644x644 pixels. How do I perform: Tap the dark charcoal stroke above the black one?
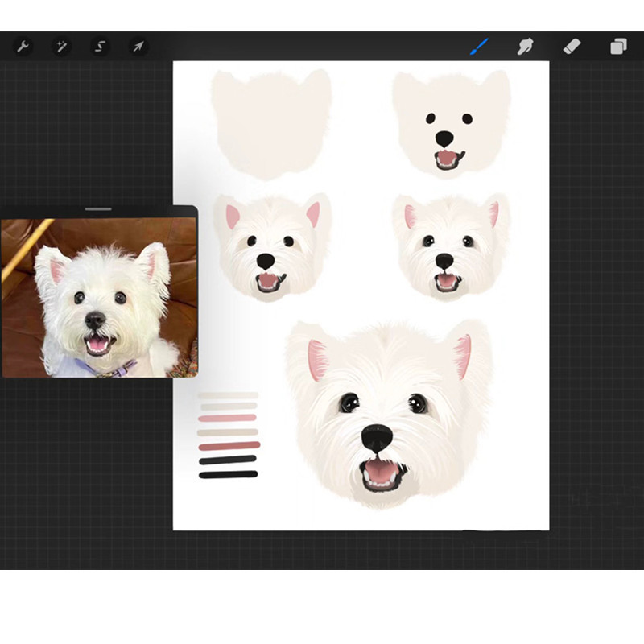pyautogui.click(x=228, y=460)
